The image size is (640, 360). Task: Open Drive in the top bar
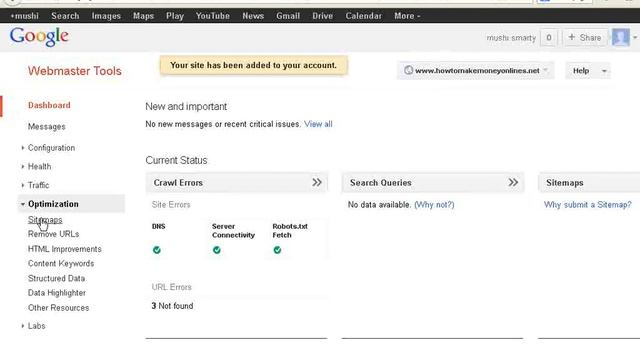(x=322, y=16)
